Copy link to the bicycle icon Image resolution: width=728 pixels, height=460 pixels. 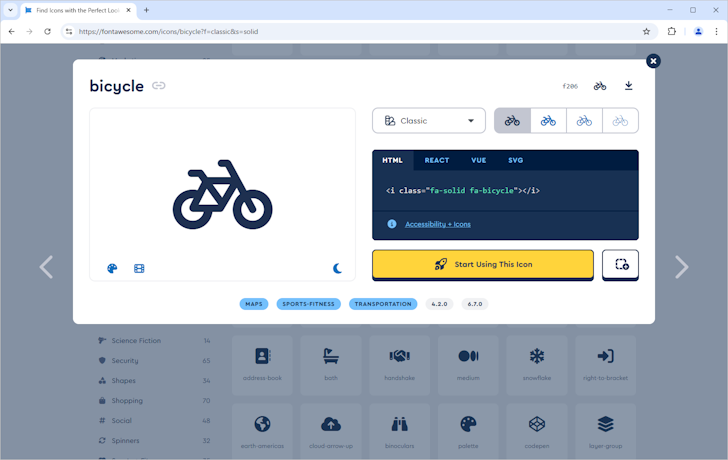pos(159,86)
